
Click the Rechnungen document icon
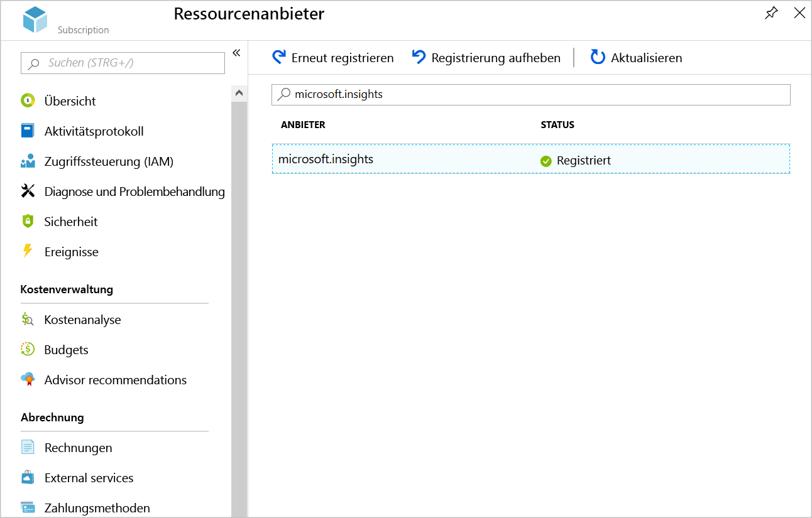28,447
